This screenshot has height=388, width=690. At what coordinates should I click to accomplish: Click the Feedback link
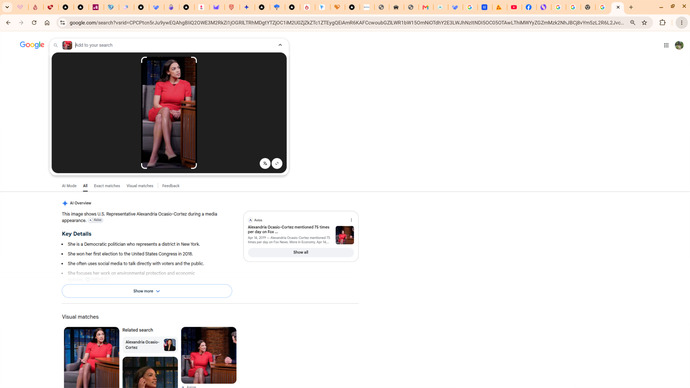tap(171, 186)
